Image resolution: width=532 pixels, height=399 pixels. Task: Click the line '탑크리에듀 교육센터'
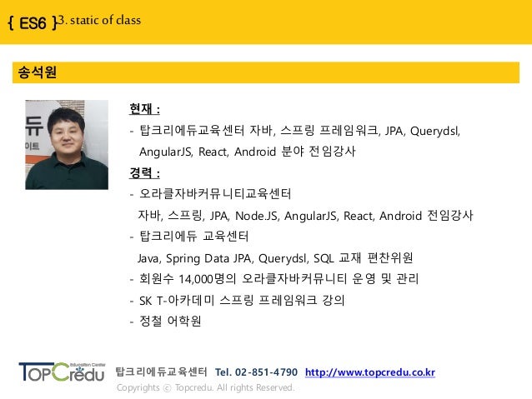point(193,236)
